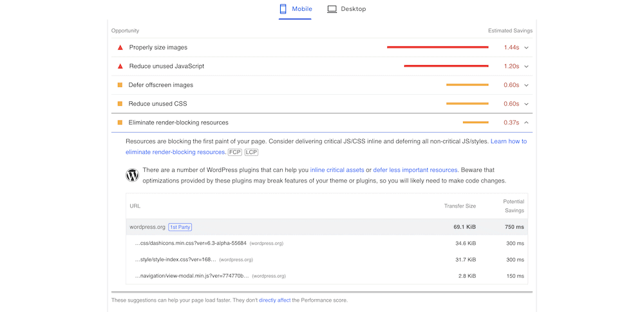Image resolution: width=644 pixels, height=312 pixels.
Task: Expand the Defer offscreen images chevron
Action: 526,85
